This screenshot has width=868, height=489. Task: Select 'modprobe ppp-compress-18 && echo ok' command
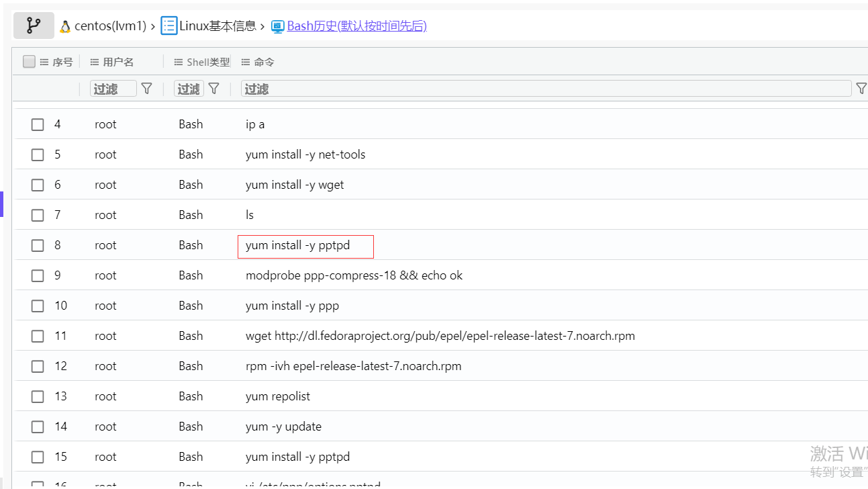click(x=354, y=275)
